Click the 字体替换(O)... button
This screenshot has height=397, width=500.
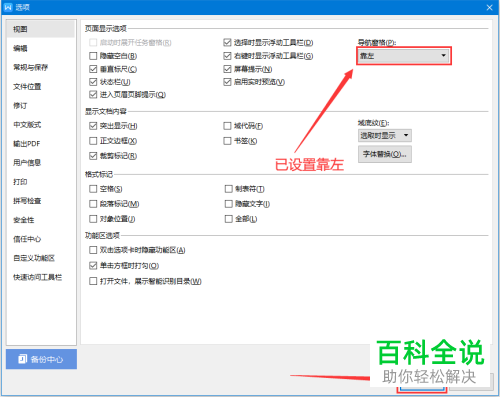click(385, 154)
